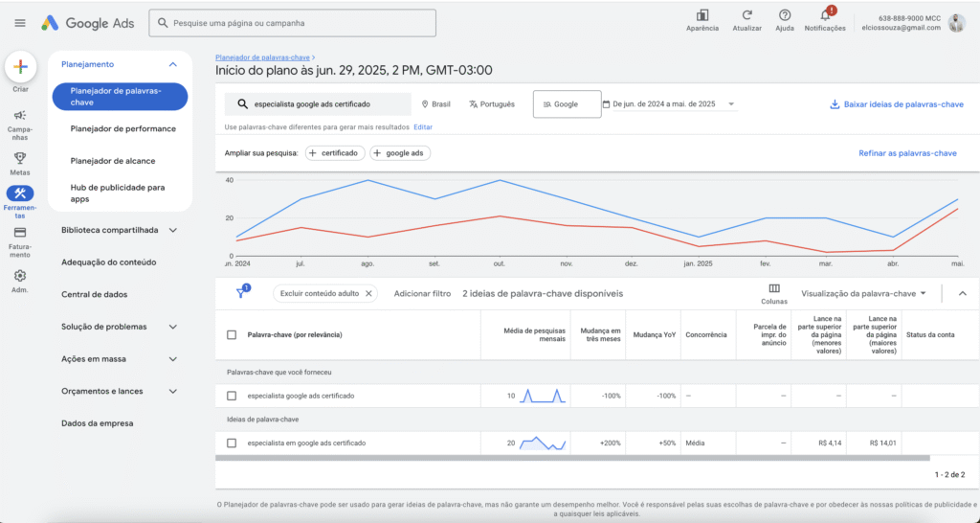
Task: Click the Editar link
Action: point(423,127)
